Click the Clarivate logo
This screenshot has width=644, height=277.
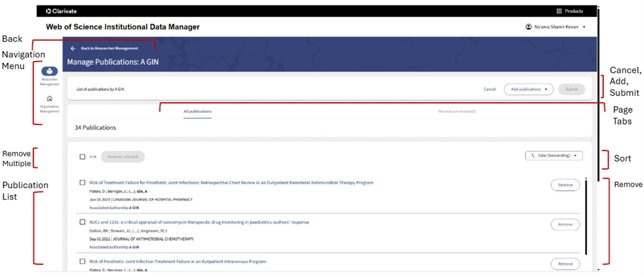tap(61, 11)
